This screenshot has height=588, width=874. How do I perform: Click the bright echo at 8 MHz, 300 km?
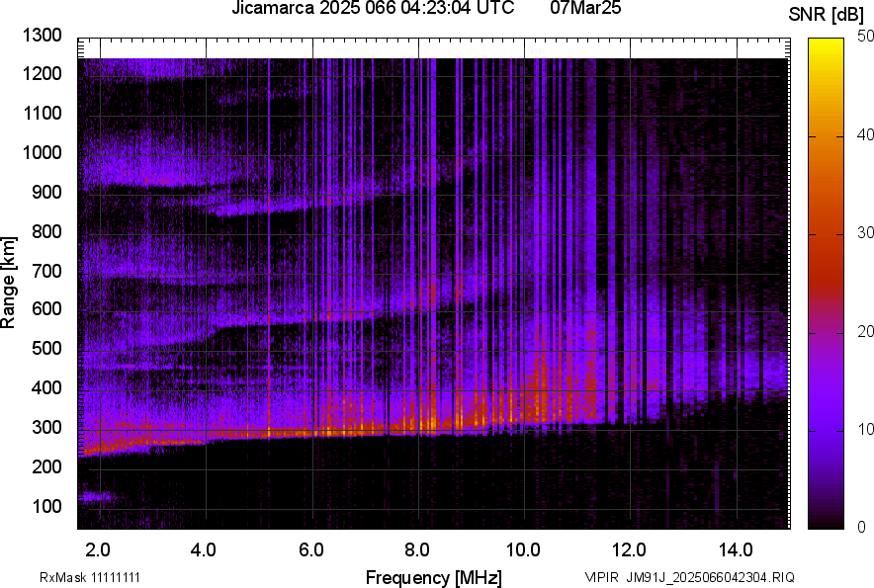pos(420,424)
